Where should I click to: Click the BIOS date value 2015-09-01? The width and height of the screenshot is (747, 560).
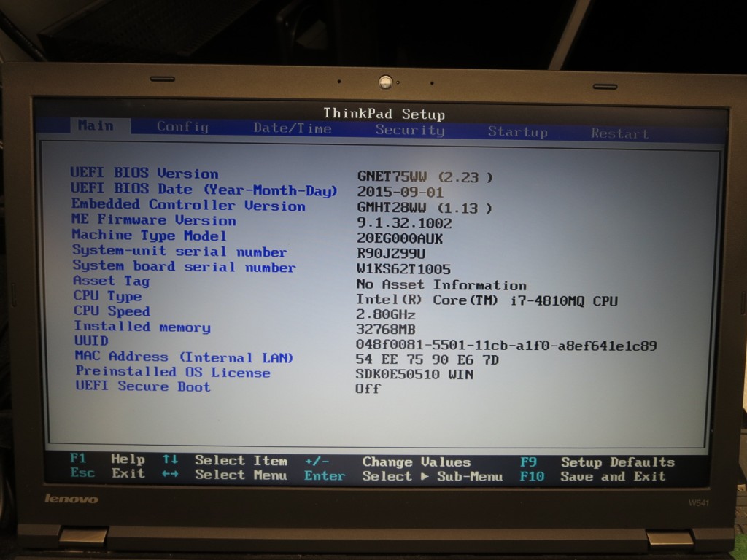[400, 192]
